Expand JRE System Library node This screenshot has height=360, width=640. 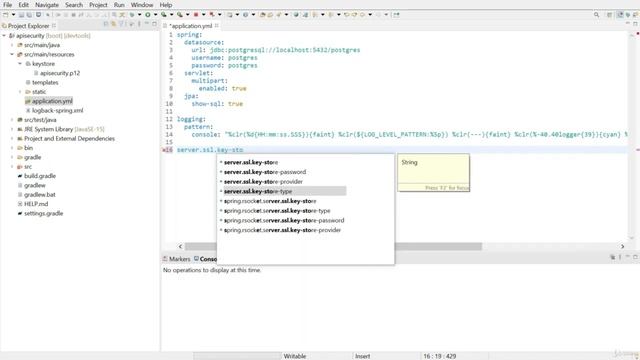[x=12, y=129]
